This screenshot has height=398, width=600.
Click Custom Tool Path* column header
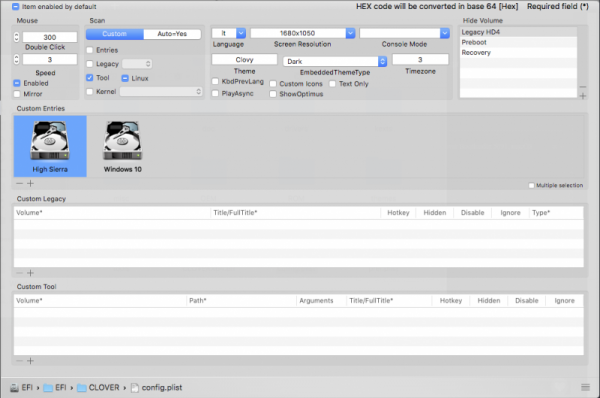coord(241,301)
